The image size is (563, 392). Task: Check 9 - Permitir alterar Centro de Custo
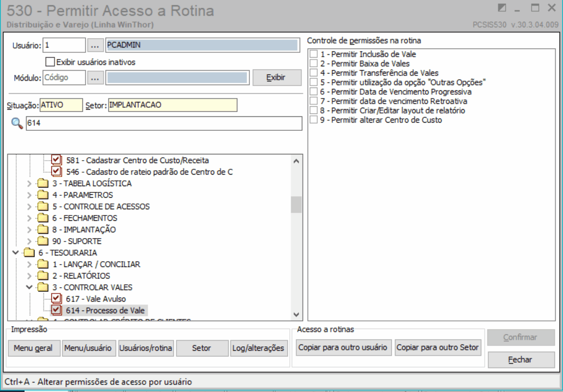(314, 120)
